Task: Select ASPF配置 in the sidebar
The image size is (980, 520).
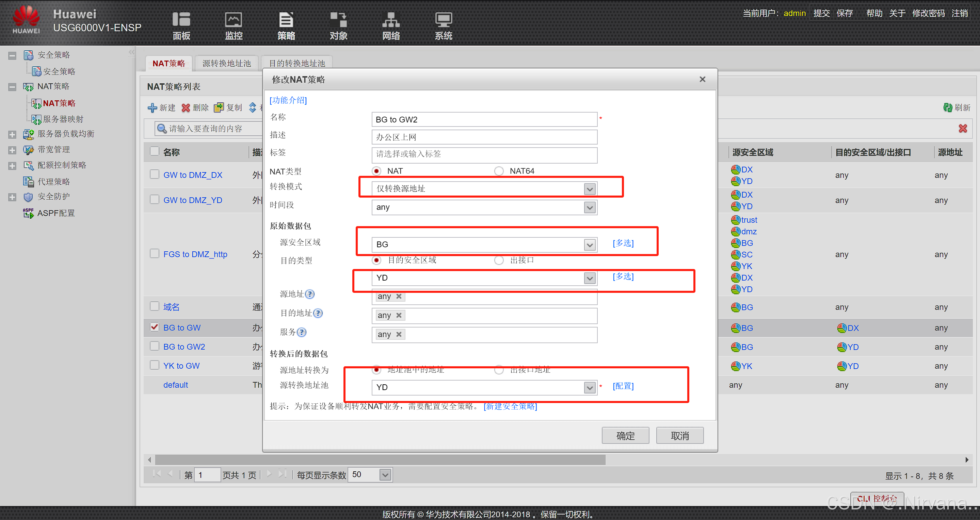Action: (56, 213)
